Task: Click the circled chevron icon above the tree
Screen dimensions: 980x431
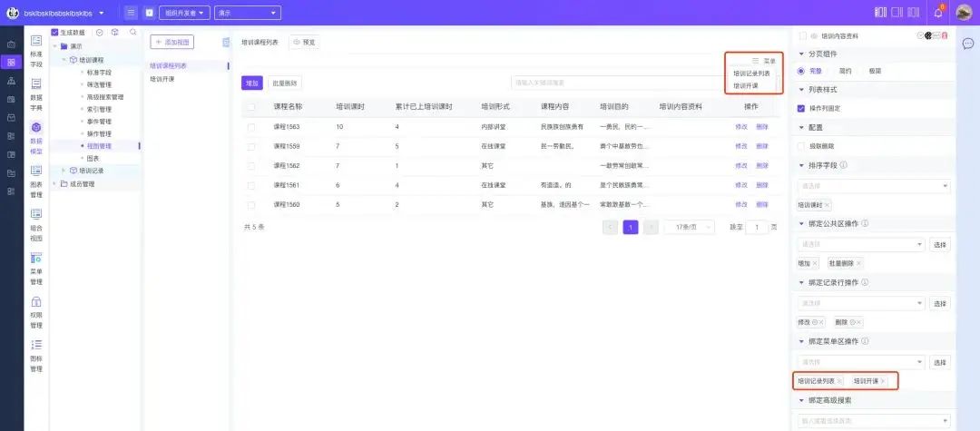Action: [100, 32]
